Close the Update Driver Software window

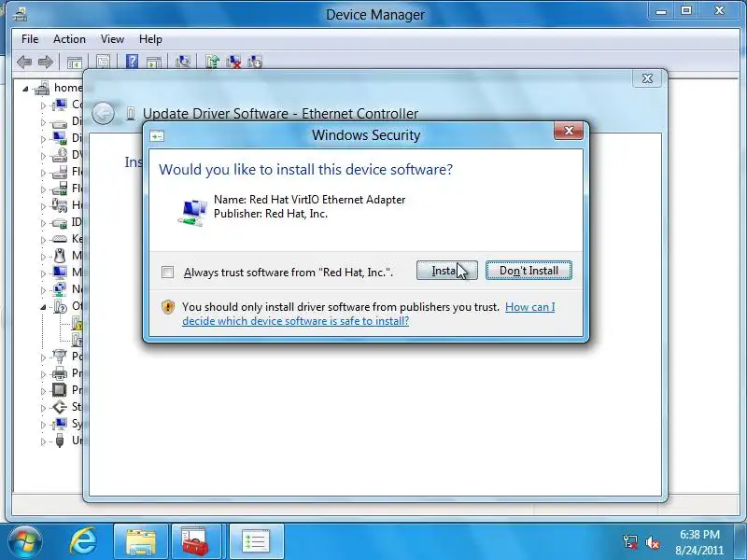tap(647, 78)
